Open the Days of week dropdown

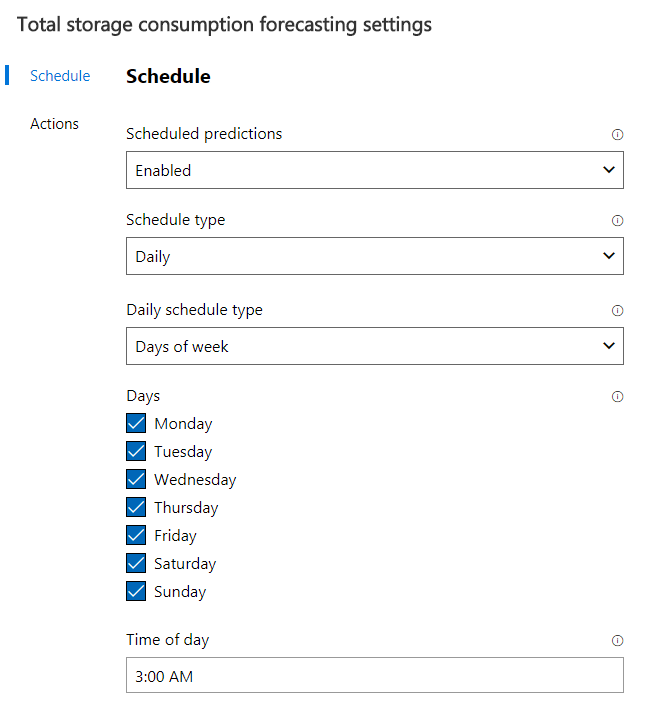[374, 346]
